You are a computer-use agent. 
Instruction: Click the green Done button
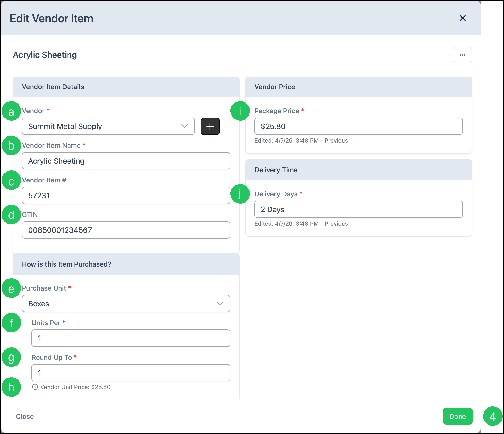point(458,416)
